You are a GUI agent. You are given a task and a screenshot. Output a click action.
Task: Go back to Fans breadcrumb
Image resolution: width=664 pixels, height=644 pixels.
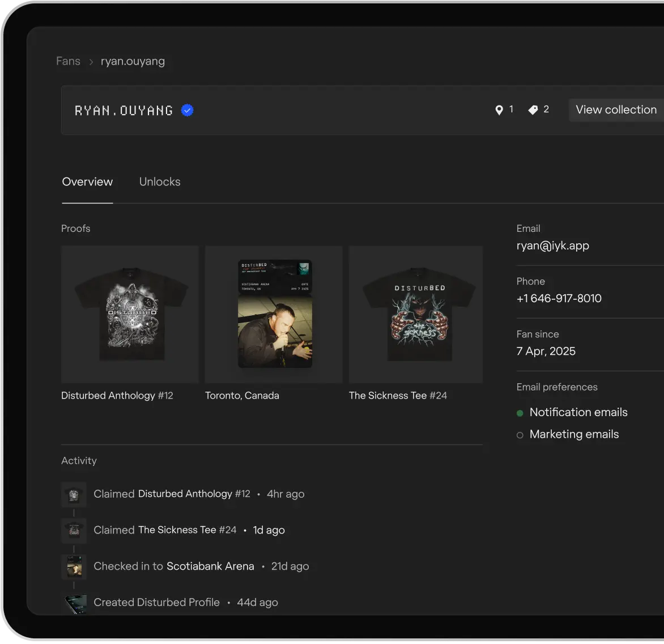pos(68,61)
